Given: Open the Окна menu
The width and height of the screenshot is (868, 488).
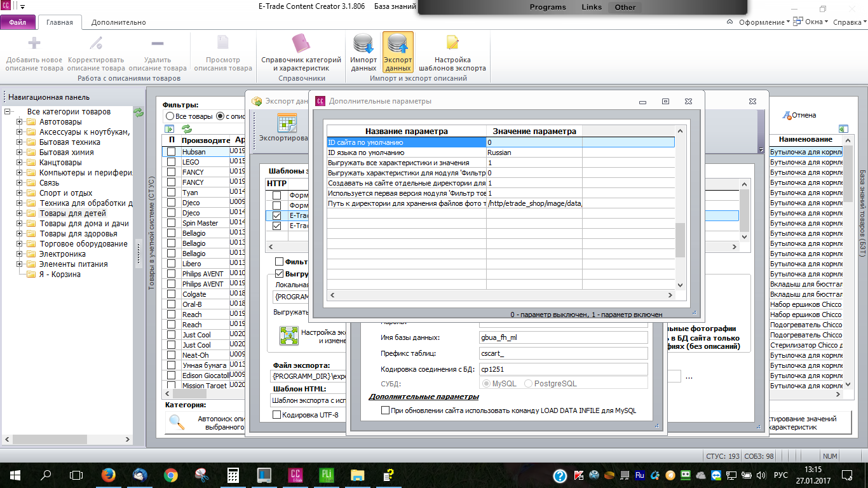Looking at the screenshot, I should (811, 22).
